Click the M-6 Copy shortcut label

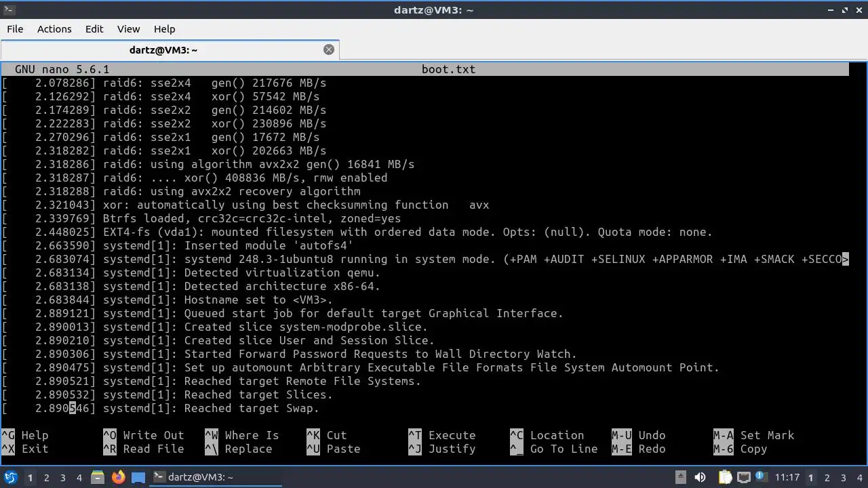click(741, 449)
